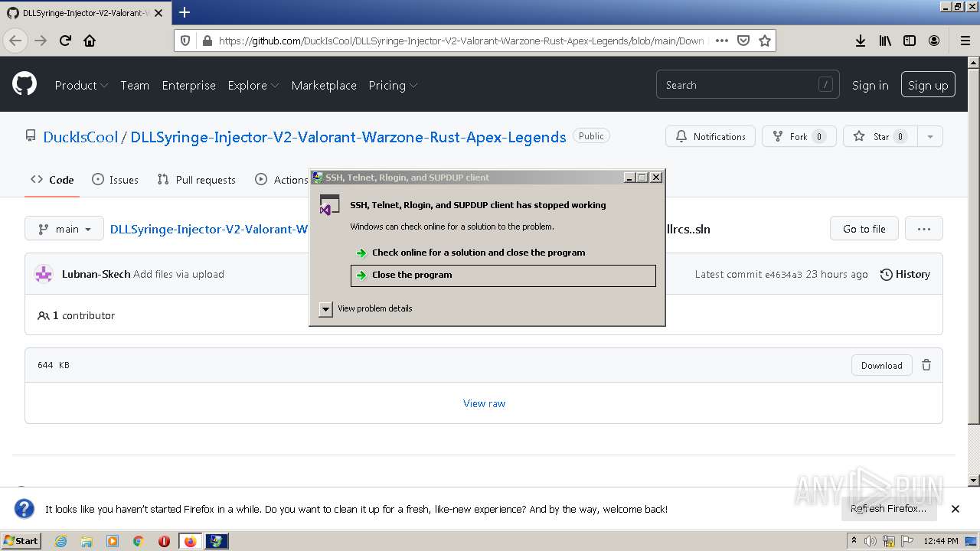Open new browser tab plus button

pos(184,12)
